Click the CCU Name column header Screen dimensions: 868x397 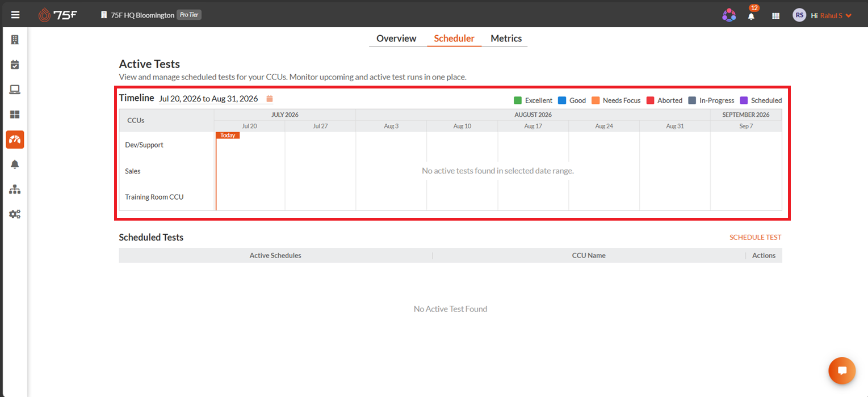(589, 256)
